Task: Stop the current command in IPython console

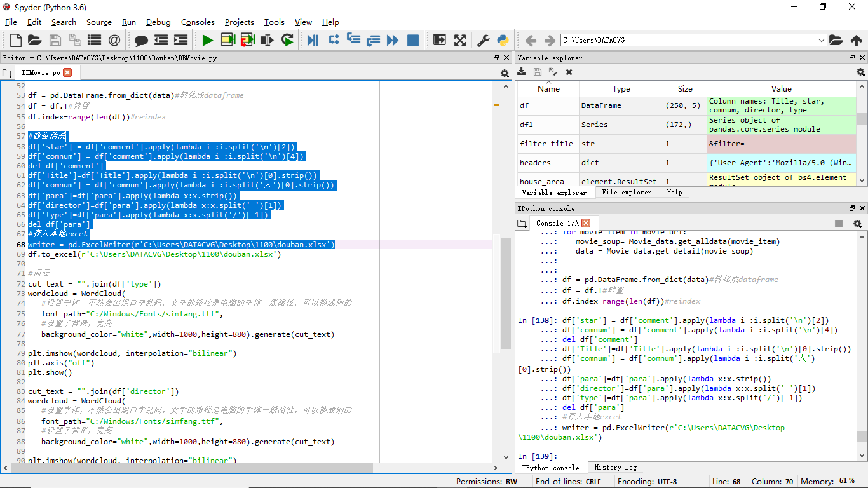Action: pyautogui.click(x=839, y=223)
